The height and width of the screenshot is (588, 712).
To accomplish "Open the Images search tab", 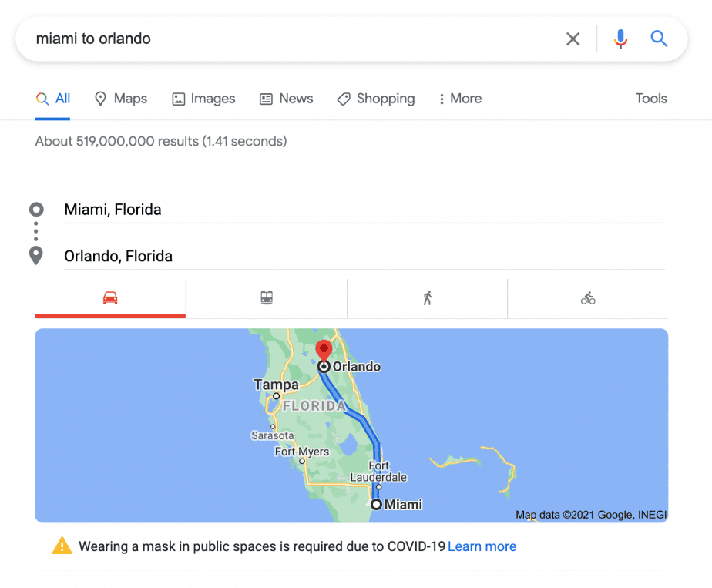I will click(203, 99).
